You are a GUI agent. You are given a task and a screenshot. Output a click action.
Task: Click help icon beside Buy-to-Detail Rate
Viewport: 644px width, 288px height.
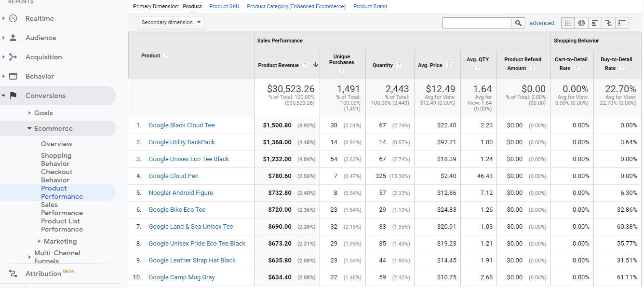tap(622, 68)
